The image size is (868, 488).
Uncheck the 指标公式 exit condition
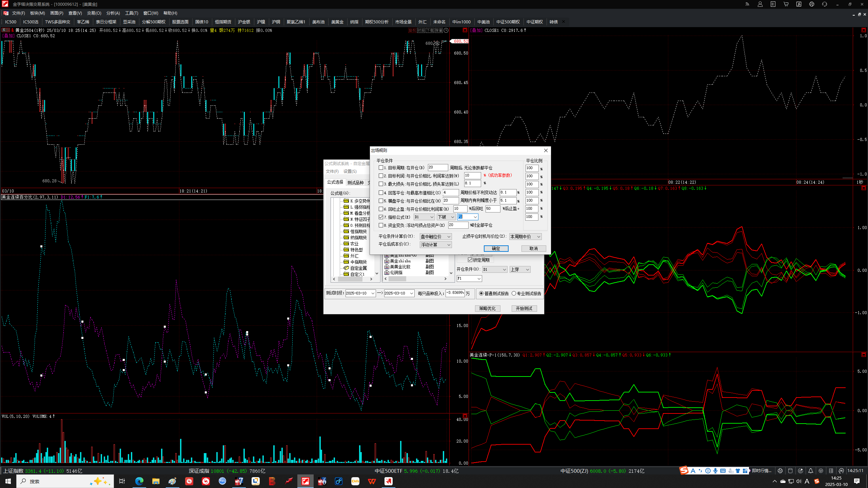point(381,217)
